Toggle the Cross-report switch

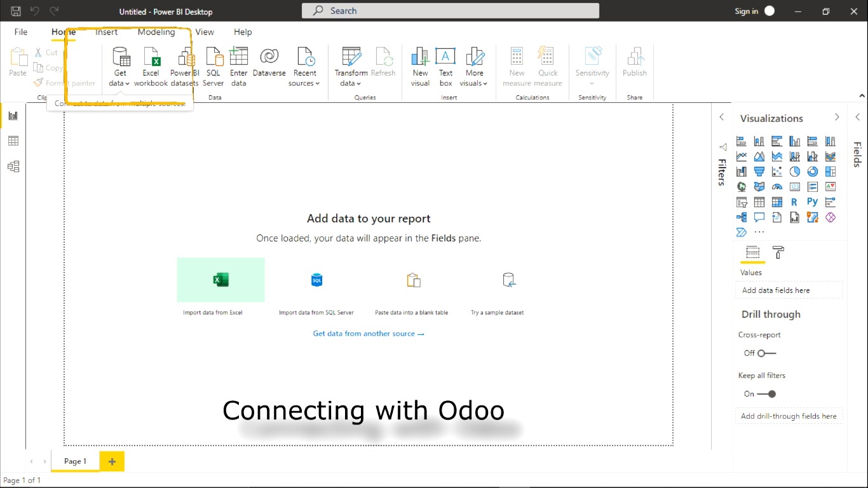coord(766,353)
